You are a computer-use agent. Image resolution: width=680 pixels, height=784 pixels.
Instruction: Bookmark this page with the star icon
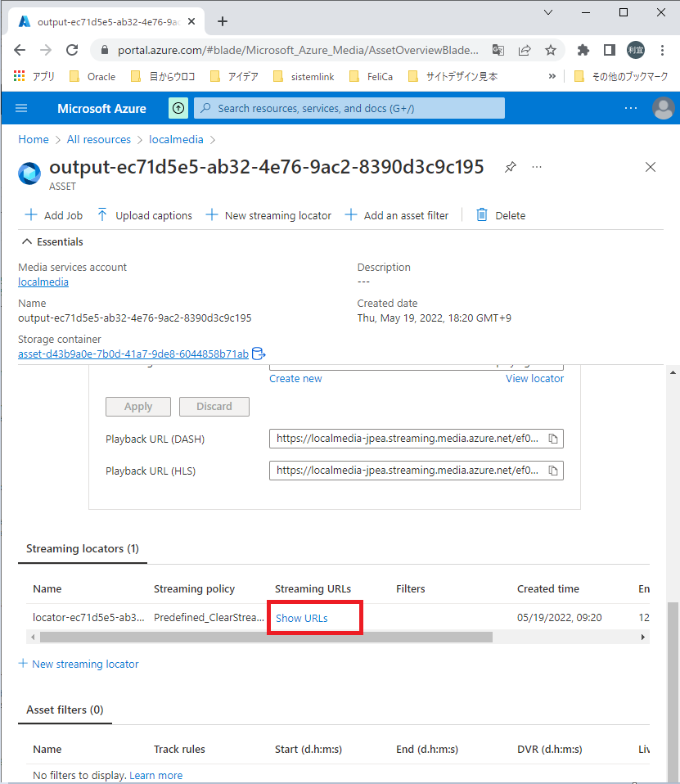(x=551, y=50)
